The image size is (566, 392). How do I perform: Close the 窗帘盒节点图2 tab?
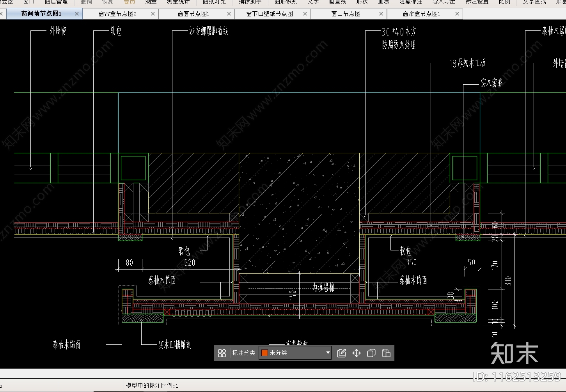(x=153, y=14)
